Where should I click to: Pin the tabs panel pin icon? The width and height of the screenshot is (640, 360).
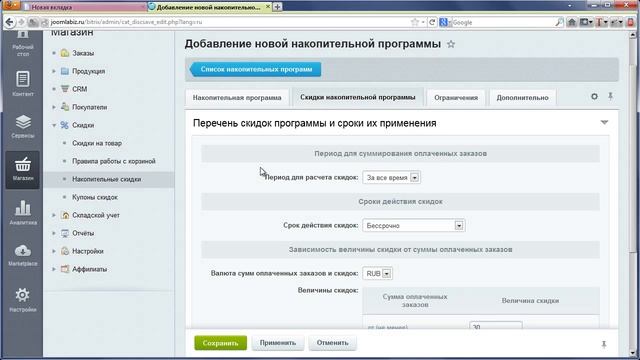click(610, 96)
